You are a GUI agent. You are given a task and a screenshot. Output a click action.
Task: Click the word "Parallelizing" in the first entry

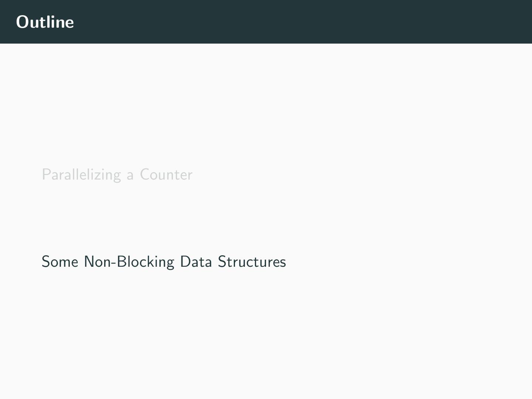pyautogui.click(x=81, y=174)
